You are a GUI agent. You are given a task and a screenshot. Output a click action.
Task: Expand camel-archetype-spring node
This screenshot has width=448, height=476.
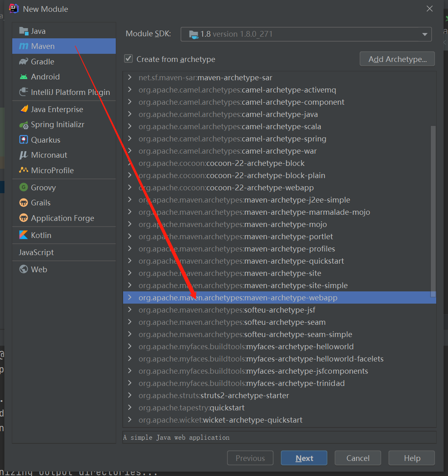(130, 139)
